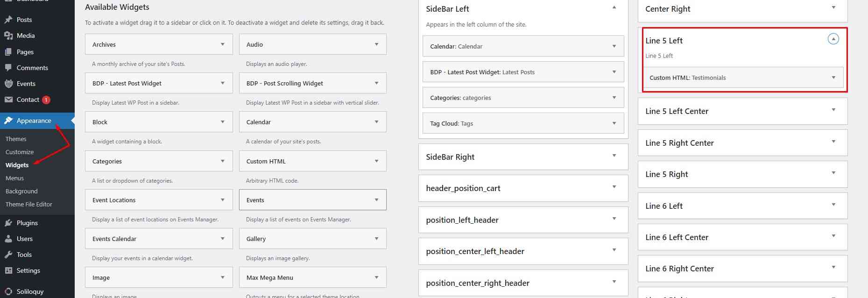Click the Media icon in admin menu

click(8, 35)
